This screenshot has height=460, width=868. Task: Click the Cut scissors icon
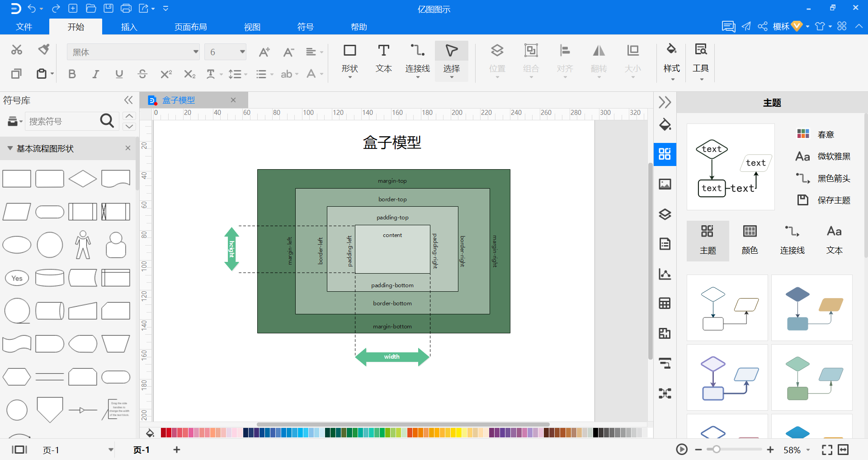(x=17, y=50)
